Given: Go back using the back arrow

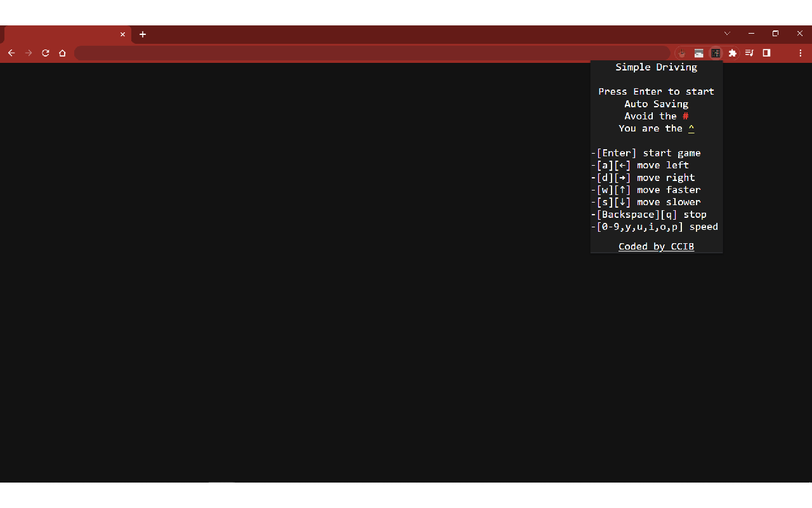Looking at the screenshot, I should (x=11, y=53).
